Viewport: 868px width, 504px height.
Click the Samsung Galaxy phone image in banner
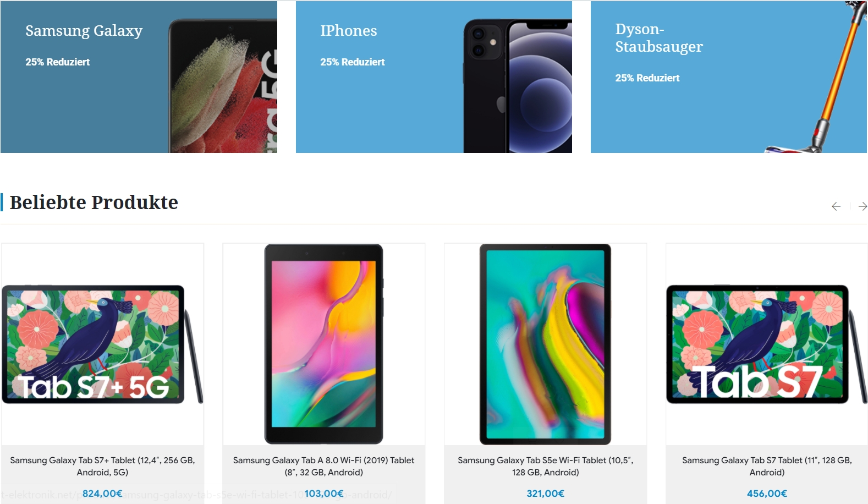223,86
